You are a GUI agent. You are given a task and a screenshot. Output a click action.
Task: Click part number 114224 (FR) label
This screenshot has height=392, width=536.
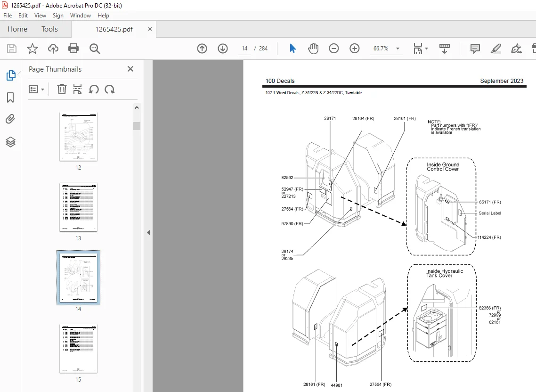(x=489, y=237)
